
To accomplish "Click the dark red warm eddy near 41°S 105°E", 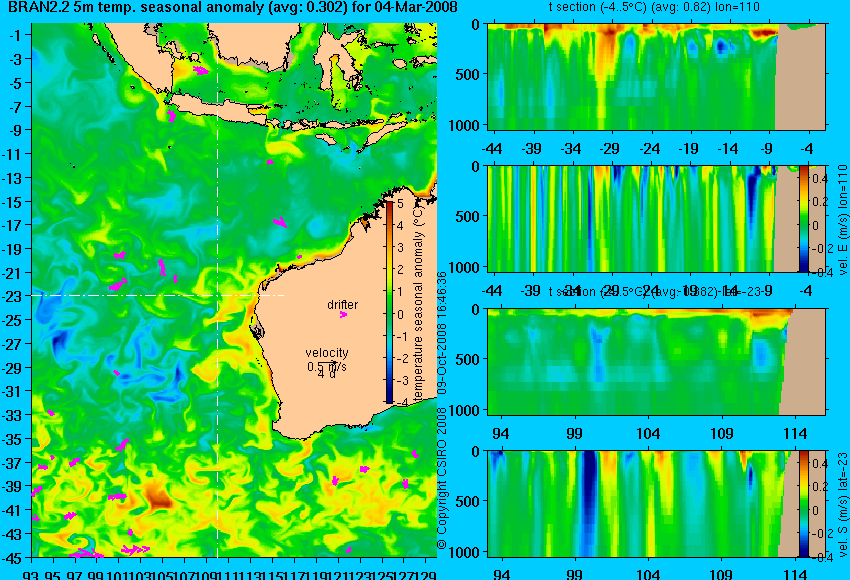I will pos(159,498).
